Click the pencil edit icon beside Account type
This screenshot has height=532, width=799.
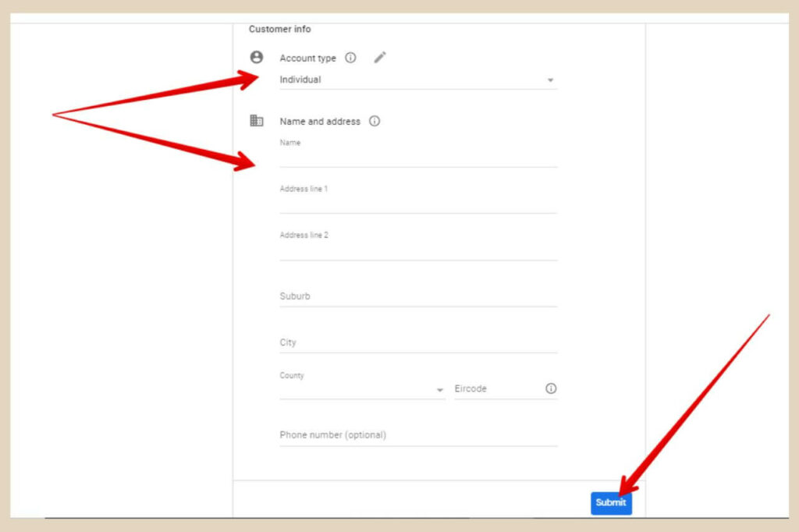click(380, 58)
